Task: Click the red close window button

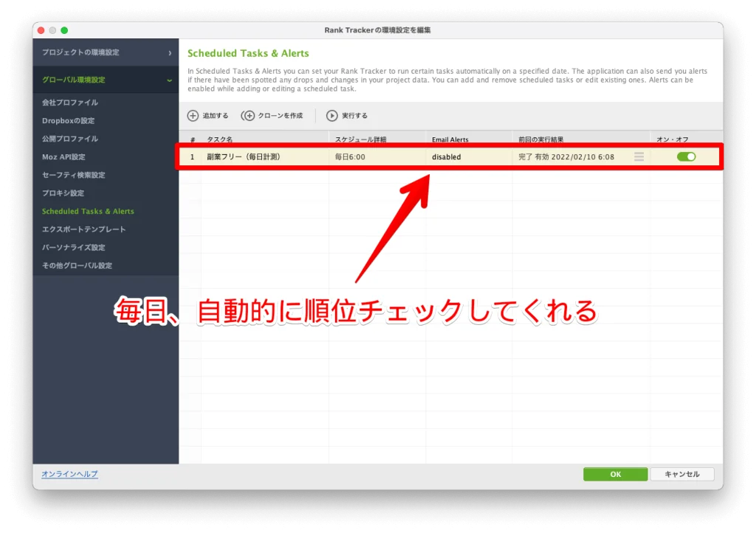Action: [x=41, y=30]
